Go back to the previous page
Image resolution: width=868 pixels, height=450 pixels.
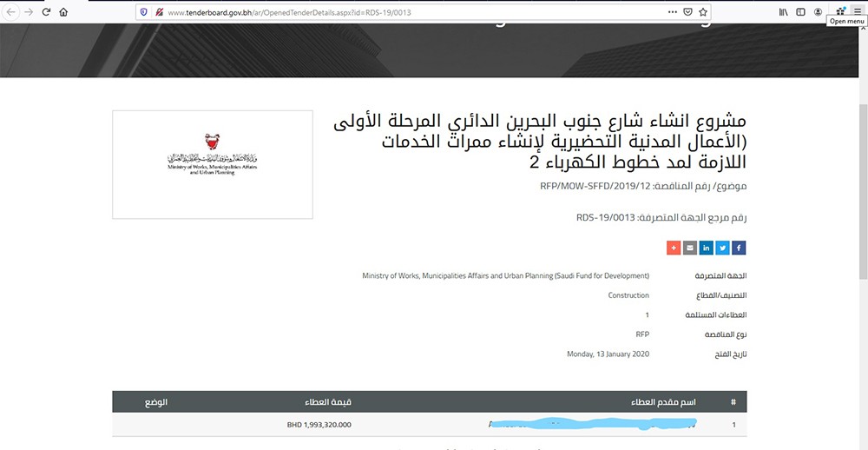[x=11, y=11]
